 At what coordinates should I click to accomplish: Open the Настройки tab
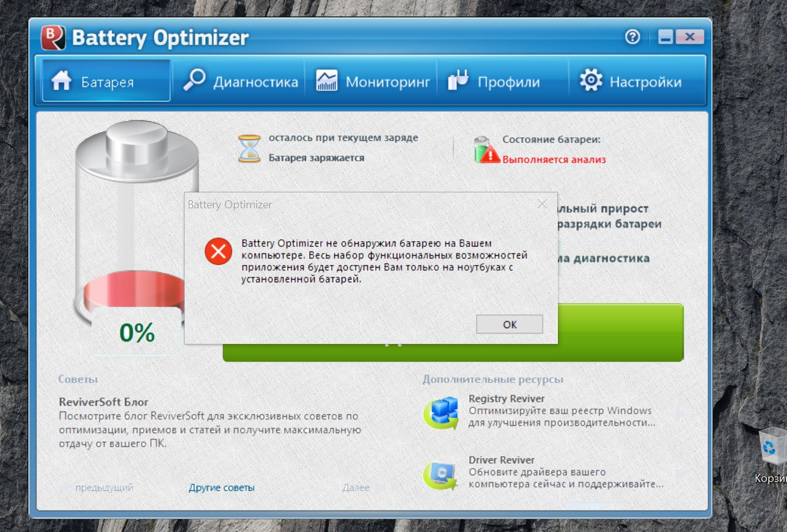pyautogui.click(x=635, y=81)
